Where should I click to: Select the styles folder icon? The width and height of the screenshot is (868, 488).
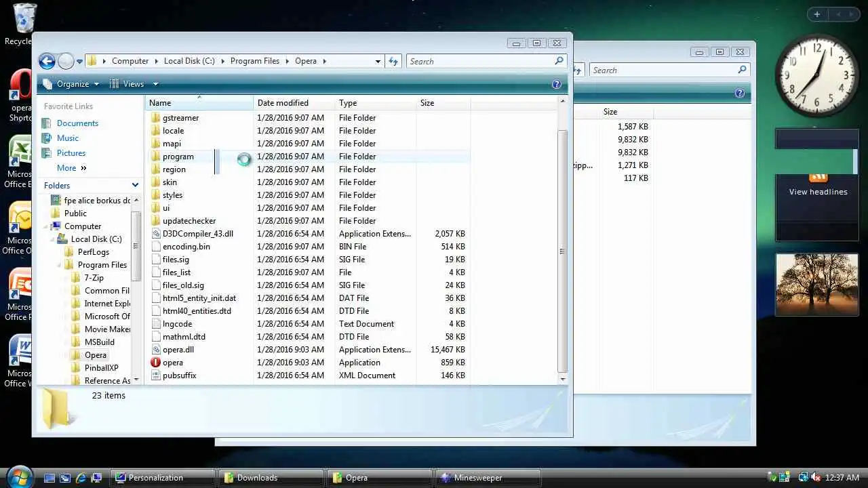tap(155, 195)
